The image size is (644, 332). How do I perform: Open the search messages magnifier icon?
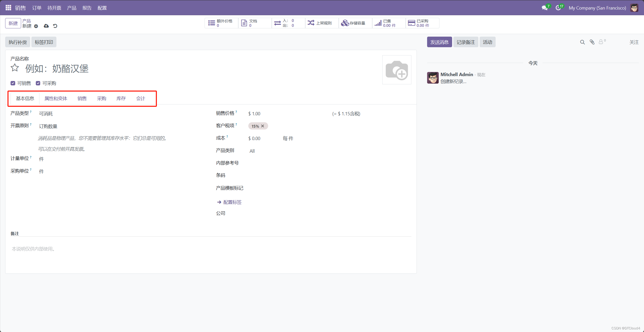click(582, 42)
